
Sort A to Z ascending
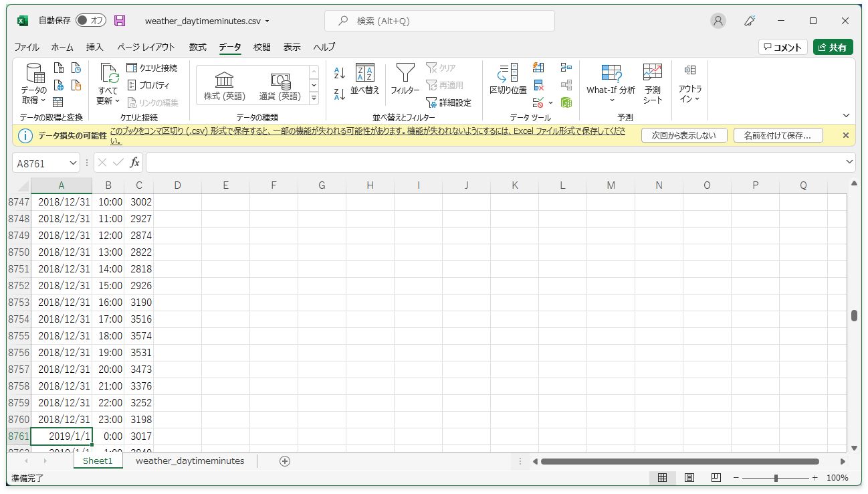tap(340, 73)
